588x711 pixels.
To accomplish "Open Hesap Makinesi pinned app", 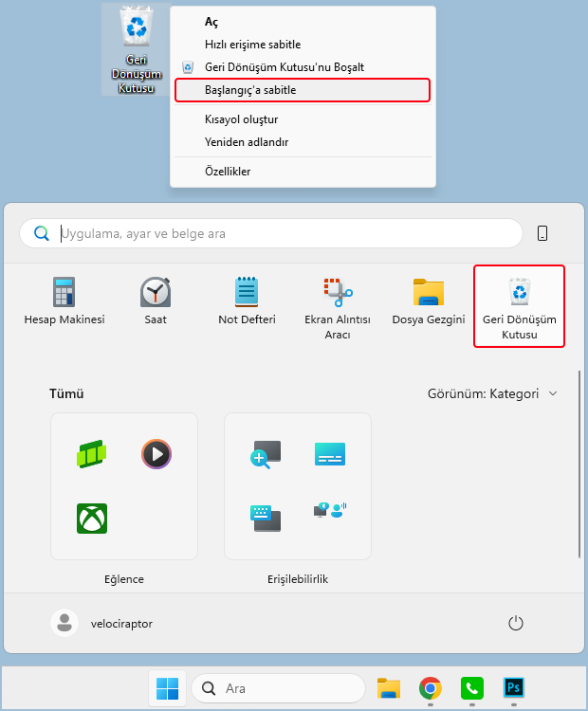I will tap(64, 301).
